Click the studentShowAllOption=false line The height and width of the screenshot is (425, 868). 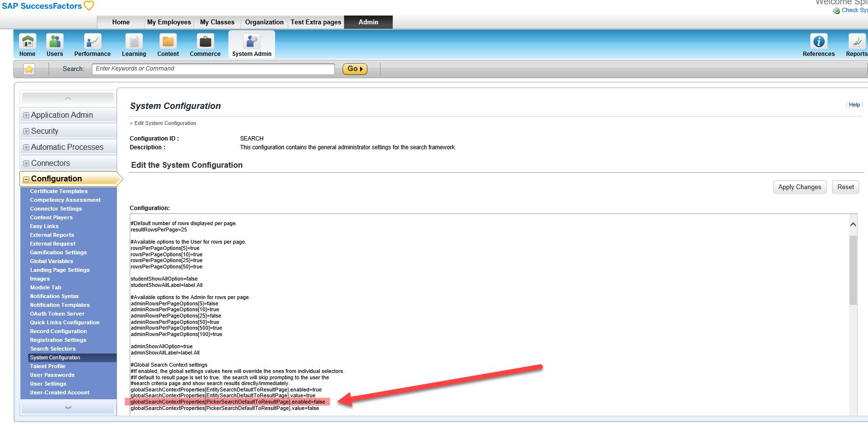(x=164, y=279)
